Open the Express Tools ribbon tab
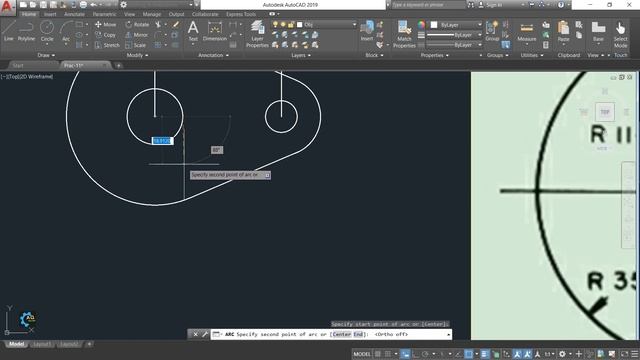Viewport: 640px width, 360px height. click(241, 14)
